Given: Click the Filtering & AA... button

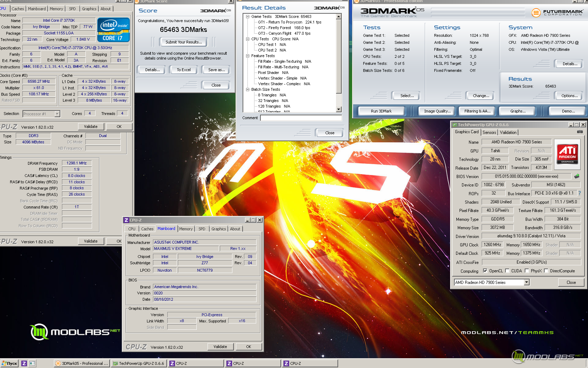Looking at the screenshot, I should [x=477, y=111].
